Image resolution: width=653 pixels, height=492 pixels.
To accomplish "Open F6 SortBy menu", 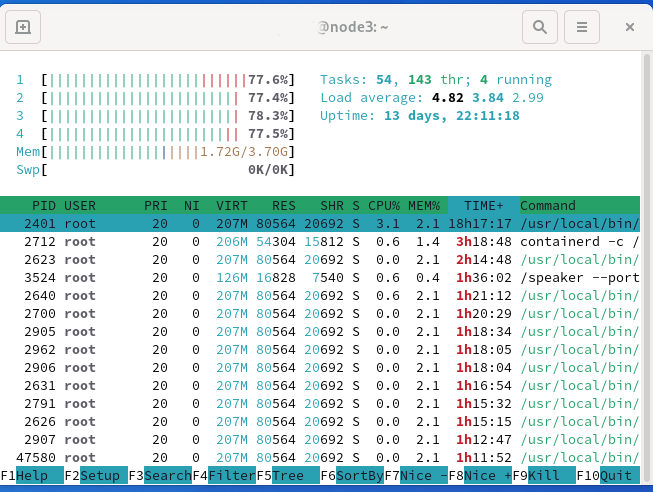I will tap(352, 475).
